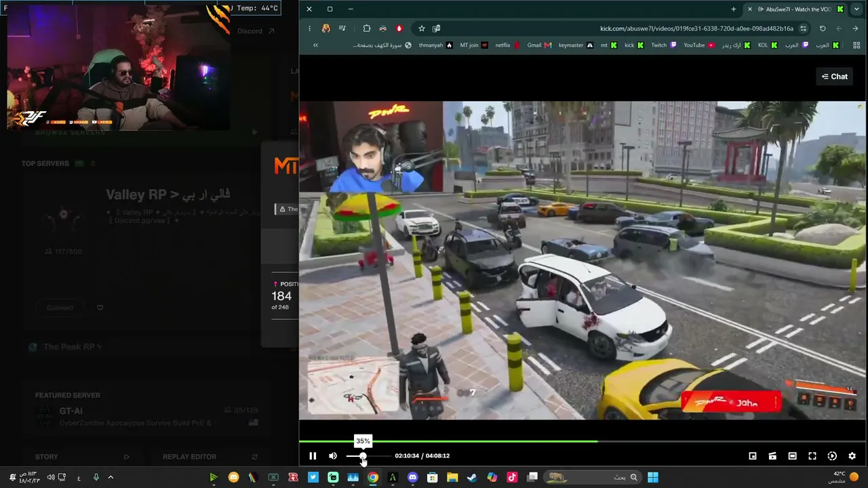Open the red shield extension icon
The image size is (868, 488).
tap(399, 28)
